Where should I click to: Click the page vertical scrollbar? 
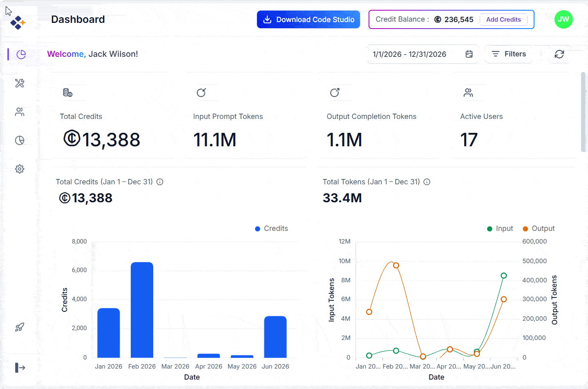click(x=584, y=112)
